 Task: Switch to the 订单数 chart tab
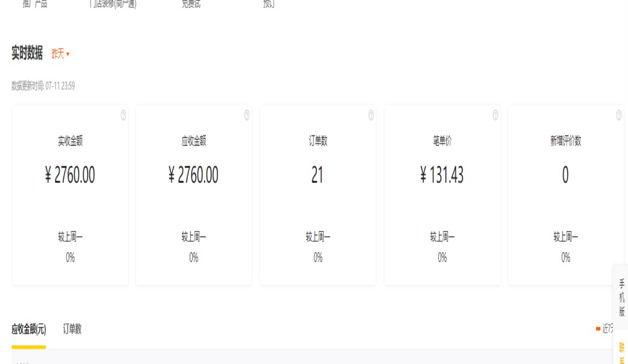tap(72, 329)
